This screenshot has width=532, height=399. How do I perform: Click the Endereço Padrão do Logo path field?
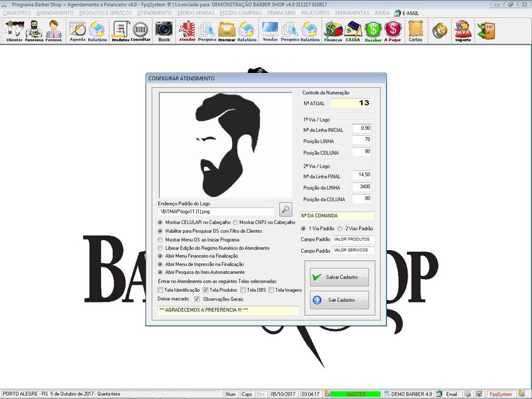[216, 211]
